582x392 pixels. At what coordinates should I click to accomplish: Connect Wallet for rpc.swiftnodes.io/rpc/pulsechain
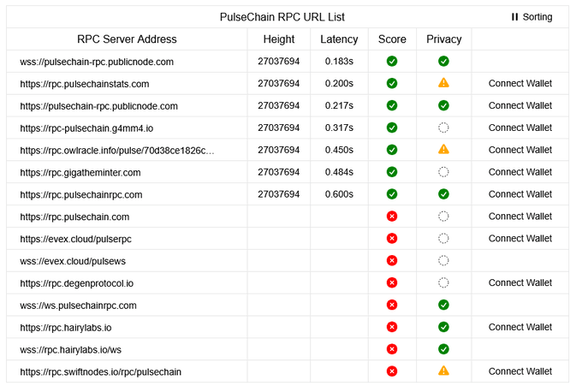point(520,371)
